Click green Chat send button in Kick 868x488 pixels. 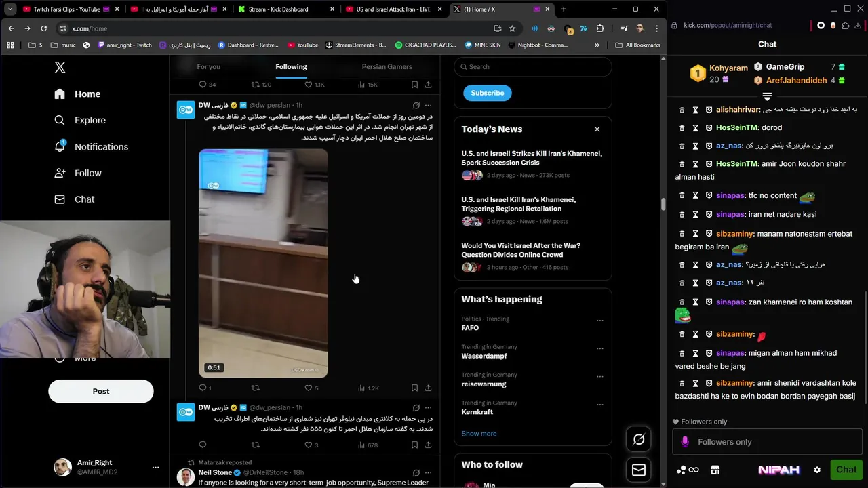846,470
